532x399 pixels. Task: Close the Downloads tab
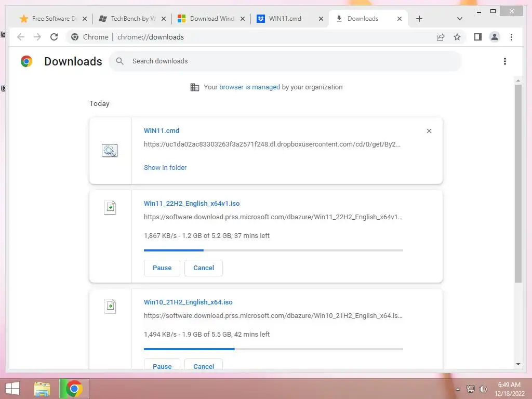tap(400, 19)
